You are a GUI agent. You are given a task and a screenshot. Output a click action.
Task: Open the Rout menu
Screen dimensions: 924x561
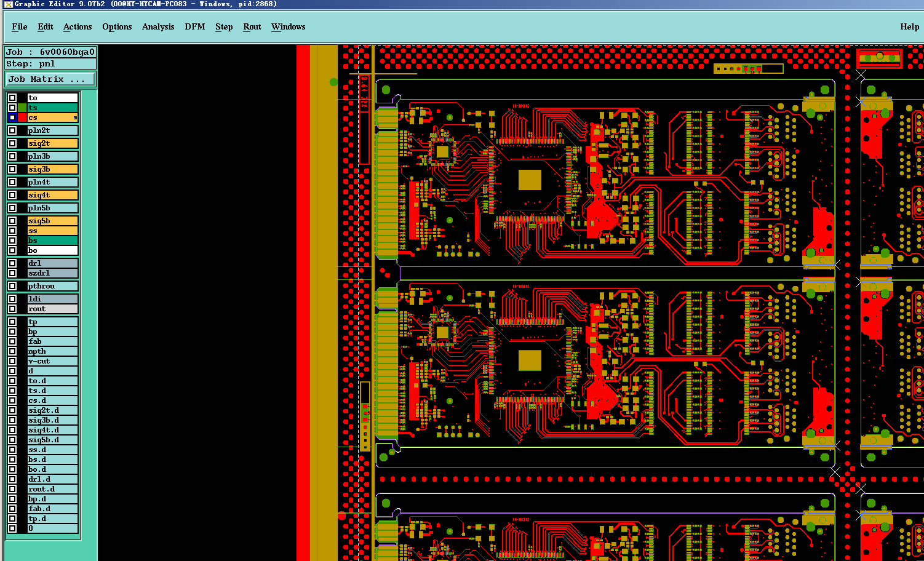[252, 26]
